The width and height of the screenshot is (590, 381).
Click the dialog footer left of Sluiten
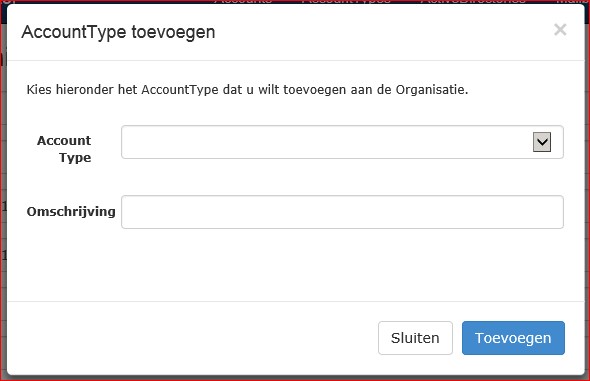coord(188,338)
